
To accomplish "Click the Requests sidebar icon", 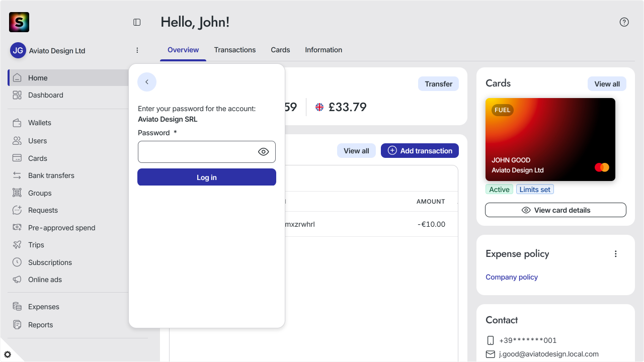I will pyautogui.click(x=17, y=210).
